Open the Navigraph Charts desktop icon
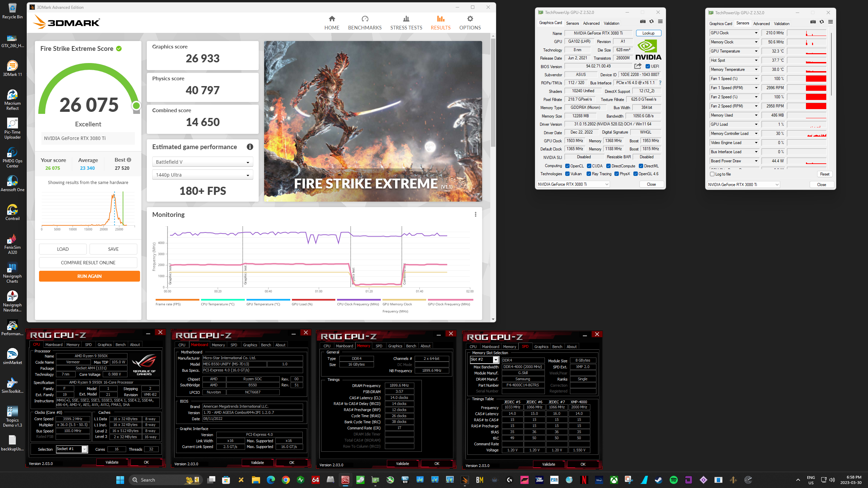 tap(13, 272)
